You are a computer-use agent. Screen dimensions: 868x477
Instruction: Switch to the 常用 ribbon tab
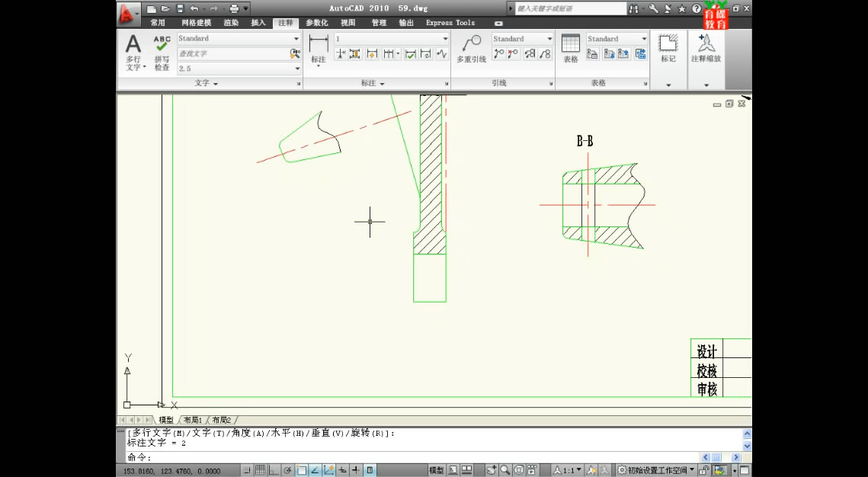[158, 23]
